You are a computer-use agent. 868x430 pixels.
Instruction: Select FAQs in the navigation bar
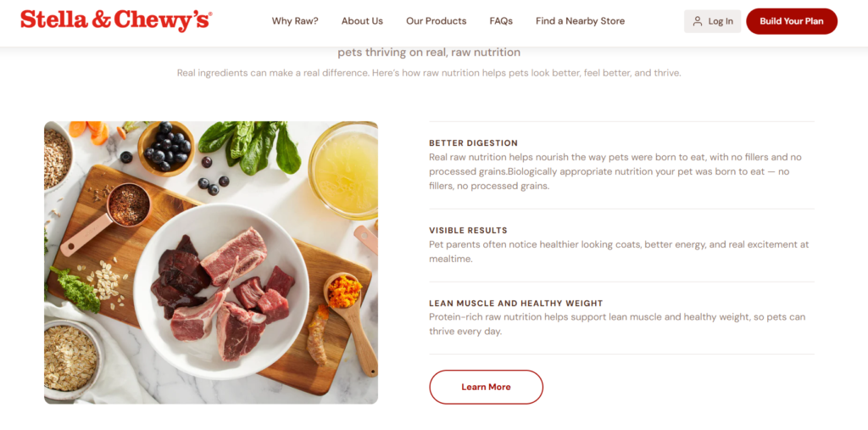click(501, 21)
